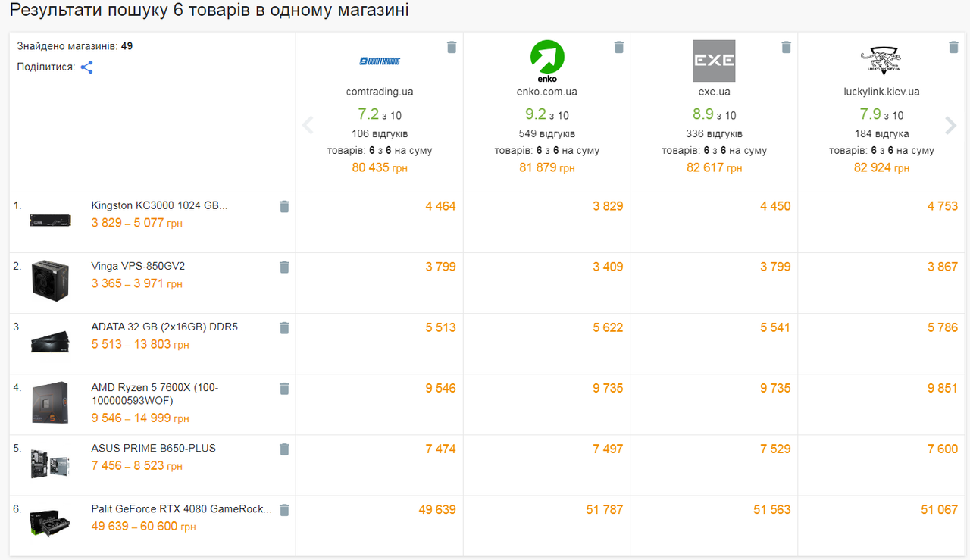Open Kingston KC3000 1024 GB product link
970x560 pixels.
click(159, 205)
